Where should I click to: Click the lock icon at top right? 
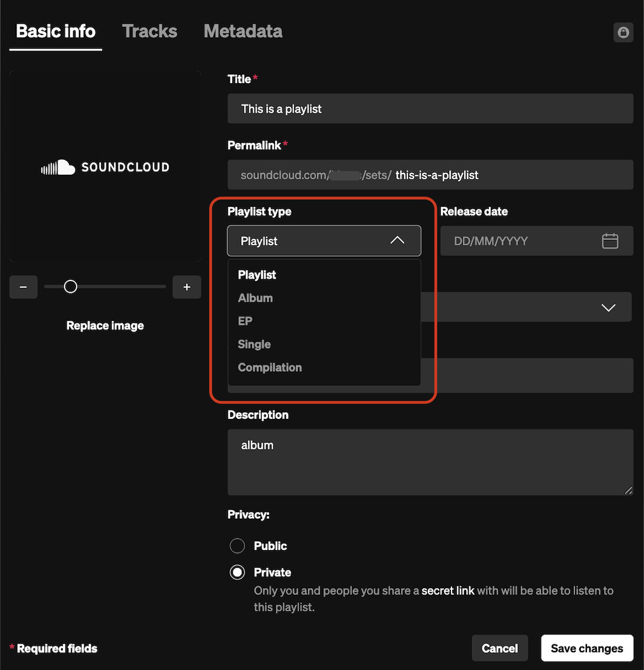tap(623, 33)
